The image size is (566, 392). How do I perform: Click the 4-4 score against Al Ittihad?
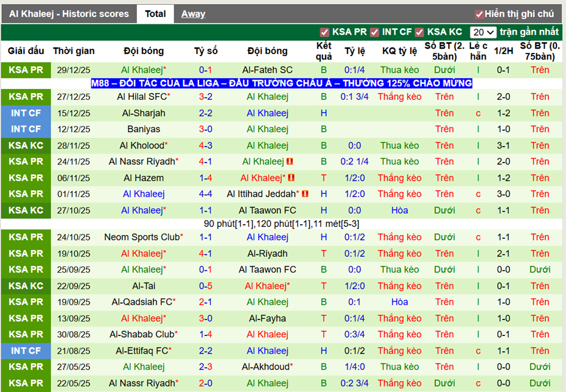205,194
